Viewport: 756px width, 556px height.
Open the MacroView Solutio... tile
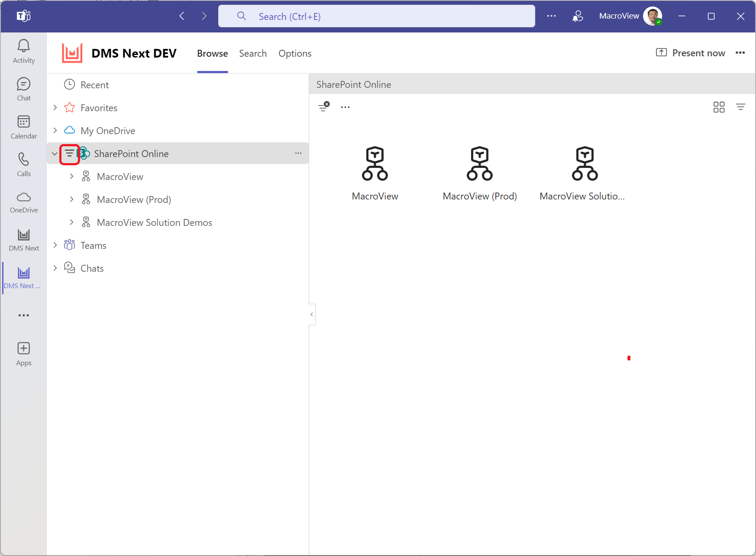pos(582,173)
